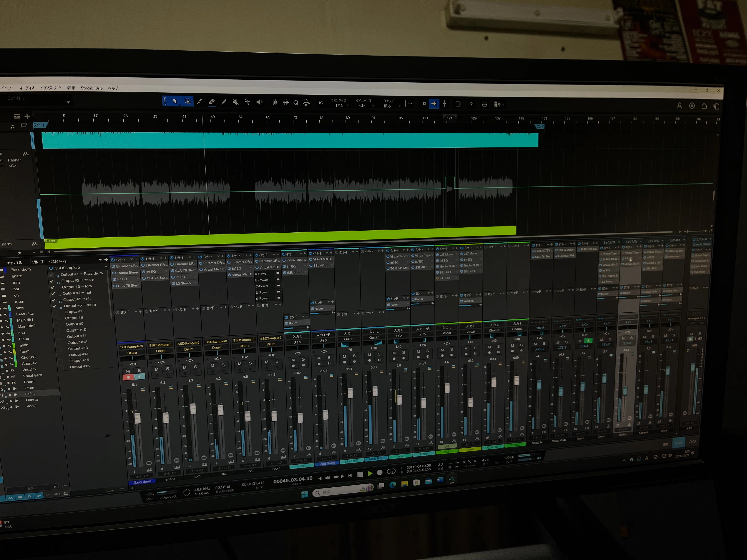Select the Arrow tool in the toolbar
747x560 pixels.
pos(175,101)
